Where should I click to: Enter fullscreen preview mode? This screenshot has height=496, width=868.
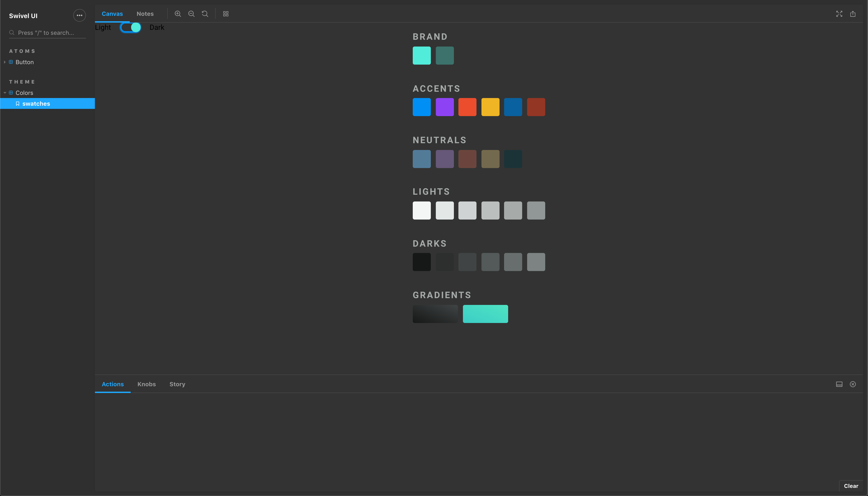click(x=839, y=14)
